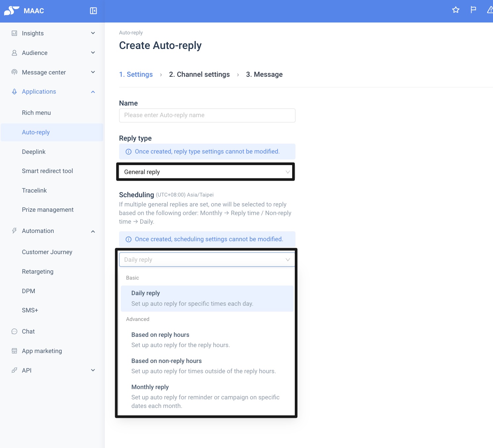Click info icon in scheduling notice
Viewport: 493px width, 448px height.
(x=128, y=239)
